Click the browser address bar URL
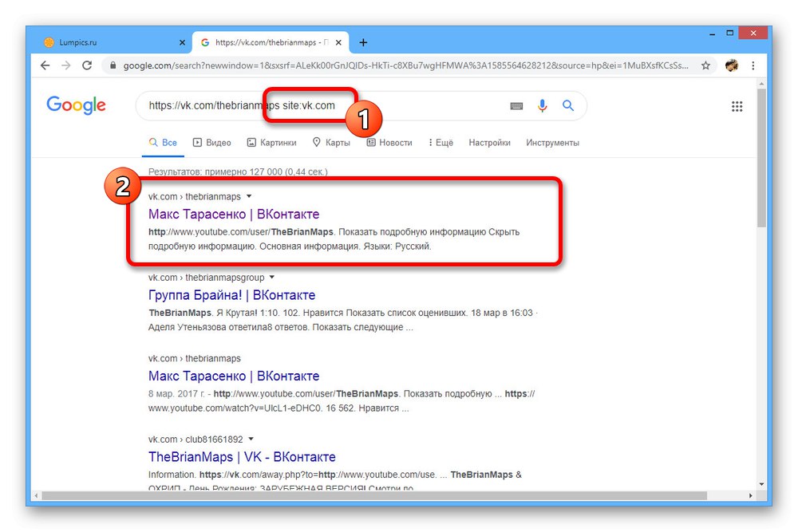Image resolution: width=798 pixels, height=532 pixels. point(405,65)
